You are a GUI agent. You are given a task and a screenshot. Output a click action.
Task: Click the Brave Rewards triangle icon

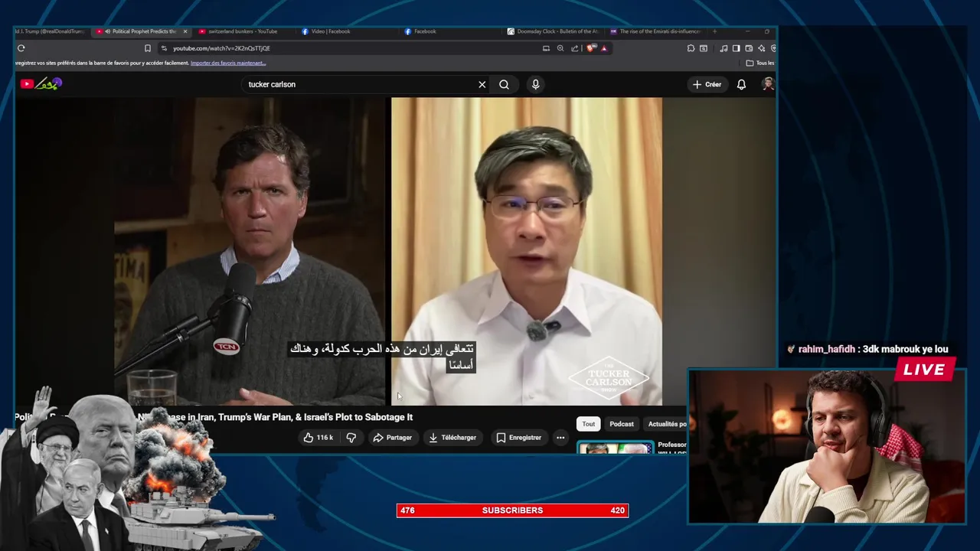[x=603, y=48]
